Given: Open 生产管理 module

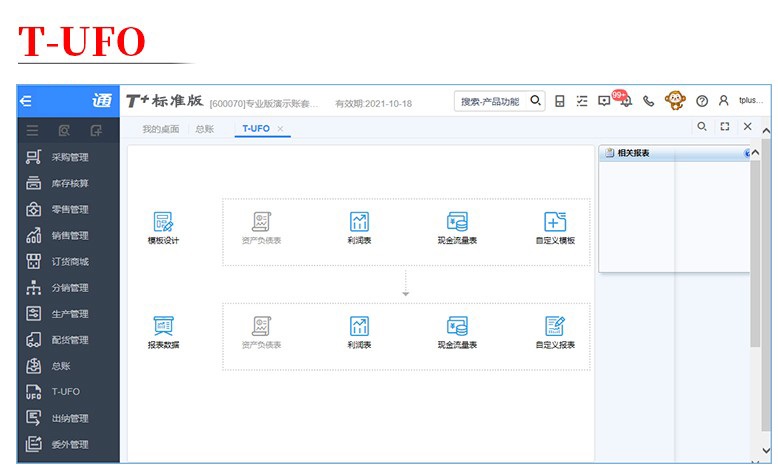Looking at the screenshot, I should tap(68, 314).
